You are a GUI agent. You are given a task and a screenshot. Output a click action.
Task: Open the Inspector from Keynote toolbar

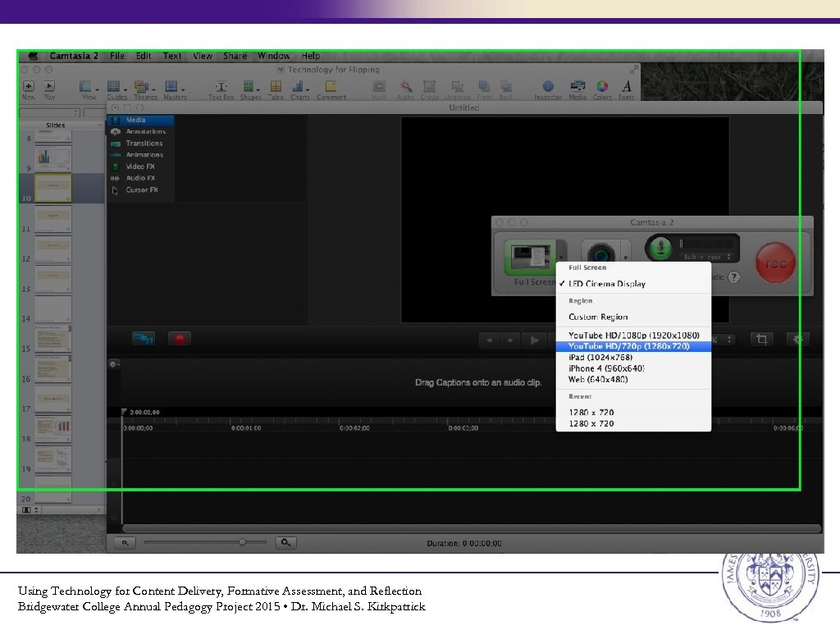click(x=548, y=86)
